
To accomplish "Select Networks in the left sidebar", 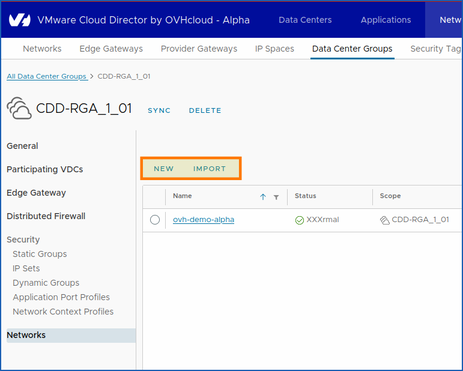I will tap(71, 335).
